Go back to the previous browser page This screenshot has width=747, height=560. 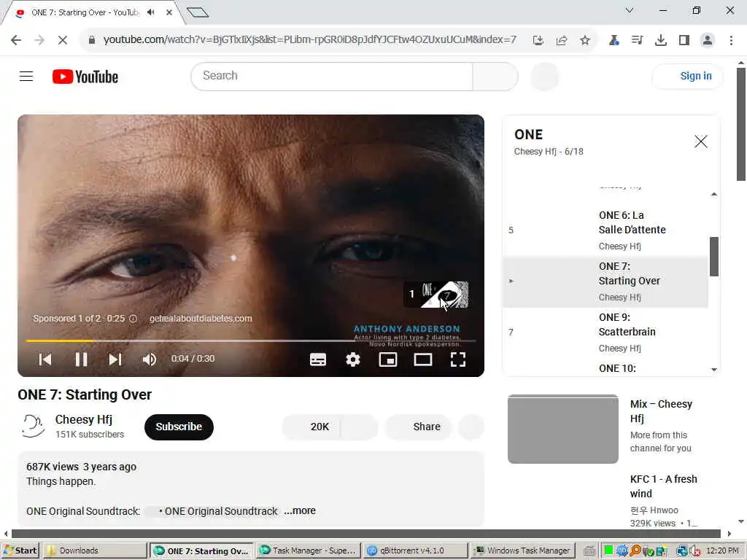(x=16, y=40)
